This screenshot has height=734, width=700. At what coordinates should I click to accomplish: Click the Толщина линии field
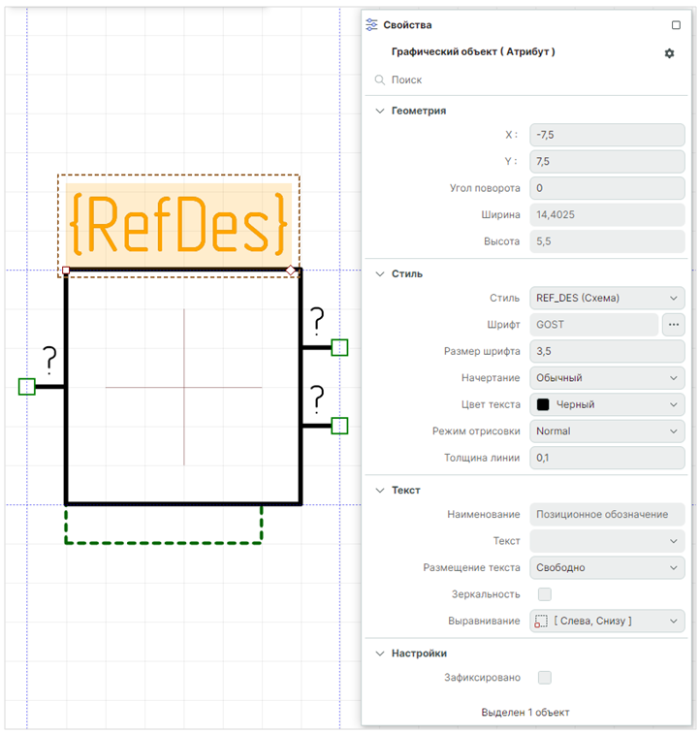(607, 458)
